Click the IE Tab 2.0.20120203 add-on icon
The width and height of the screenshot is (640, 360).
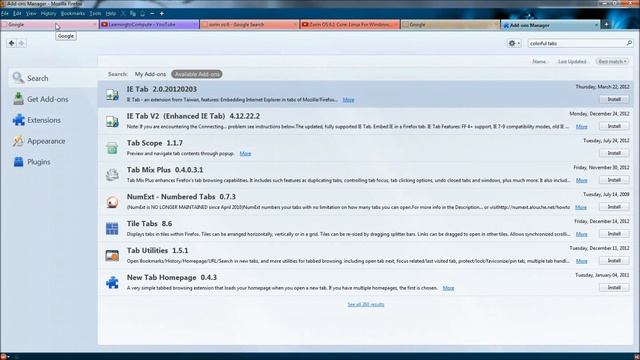112,95
